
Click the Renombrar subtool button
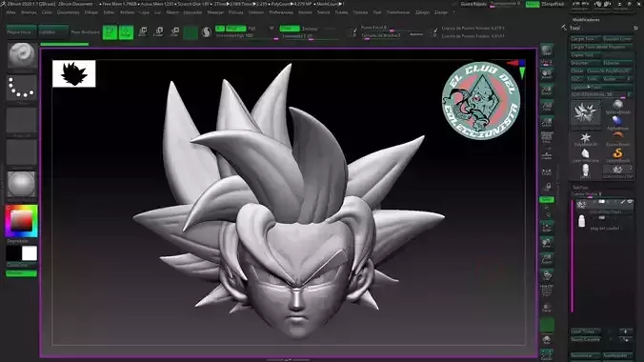click(586, 355)
